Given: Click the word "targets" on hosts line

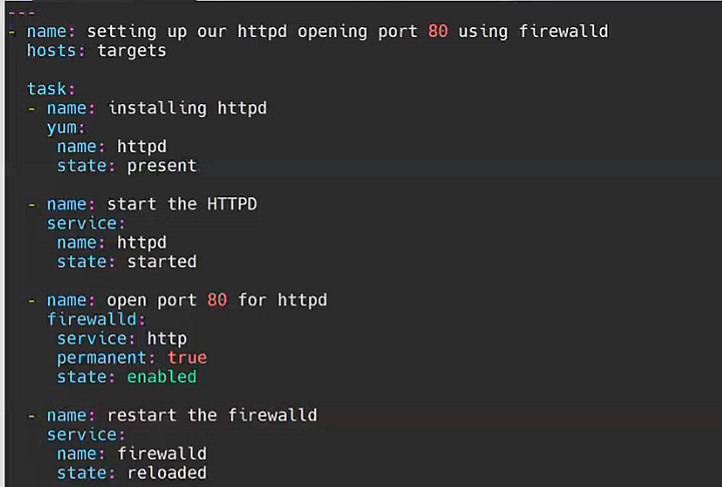Looking at the screenshot, I should coord(132,50).
